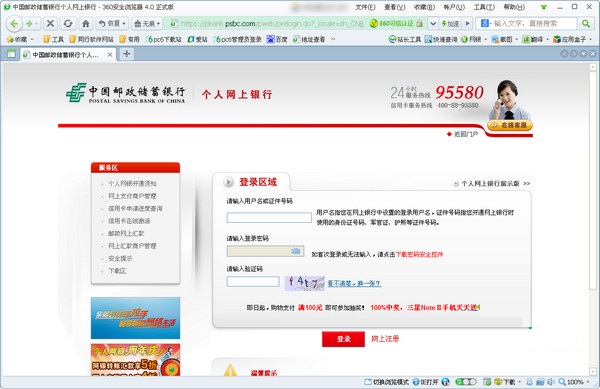Click the username or ID number input field
This screenshot has height=389, width=600.
point(269,218)
